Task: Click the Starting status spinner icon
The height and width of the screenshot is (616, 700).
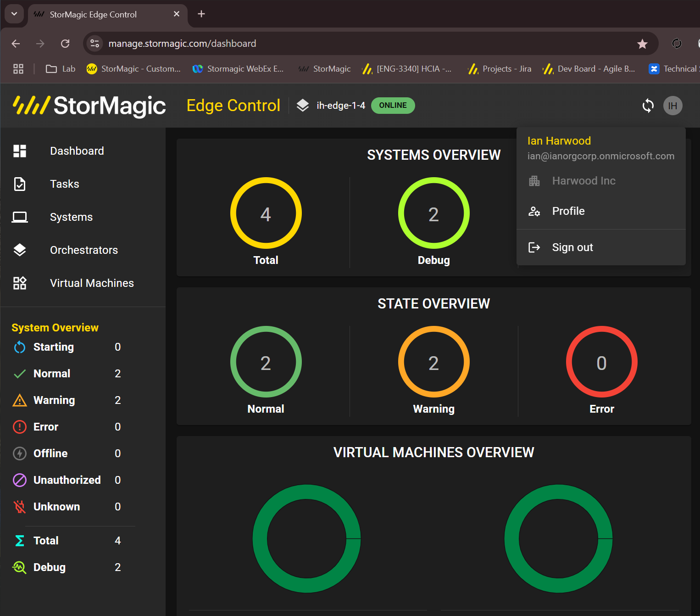Action: [20, 347]
